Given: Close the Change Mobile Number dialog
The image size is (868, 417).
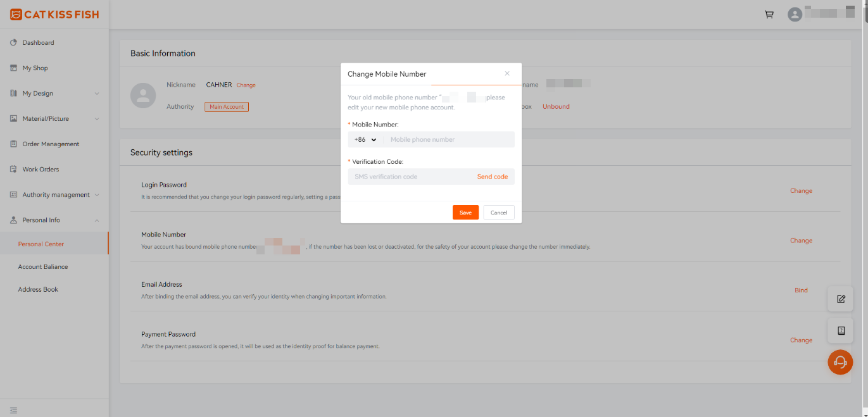Looking at the screenshot, I should tap(507, 73).
